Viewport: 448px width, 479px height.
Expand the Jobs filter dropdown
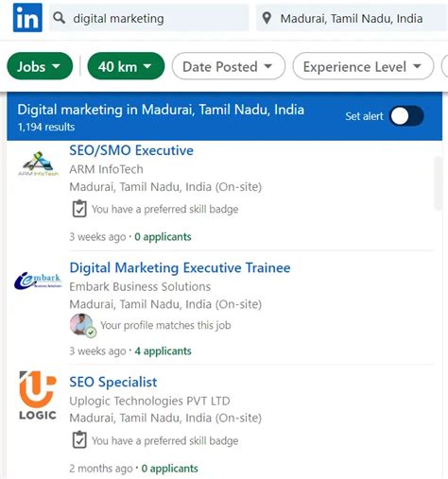click(x=40, y=66)
